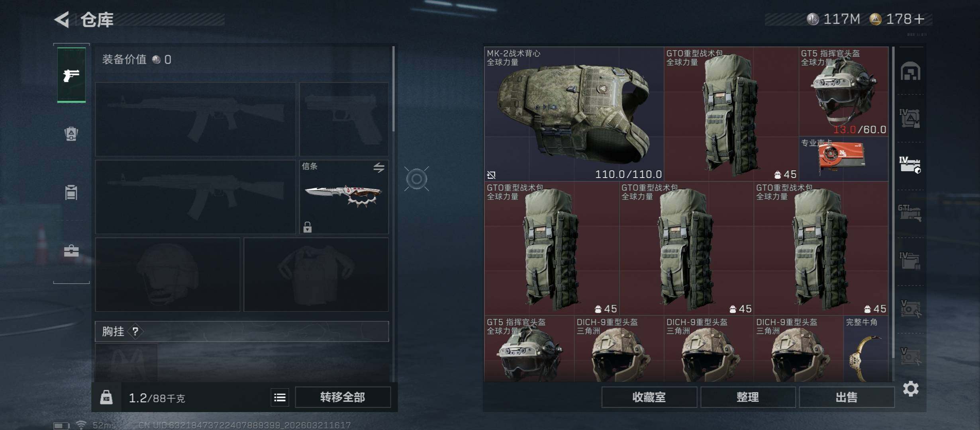The image size is (980, 430).
Task: Open the 收藏室 collection room
Action: [649, 397]
